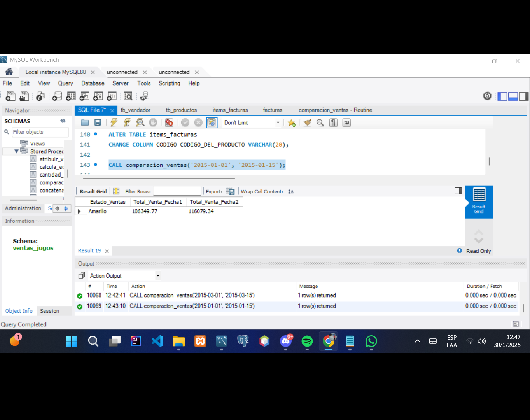Screen dimensions: 530x420
Task: Toggle autocommit mode button
Action: (x=212, y=122)
